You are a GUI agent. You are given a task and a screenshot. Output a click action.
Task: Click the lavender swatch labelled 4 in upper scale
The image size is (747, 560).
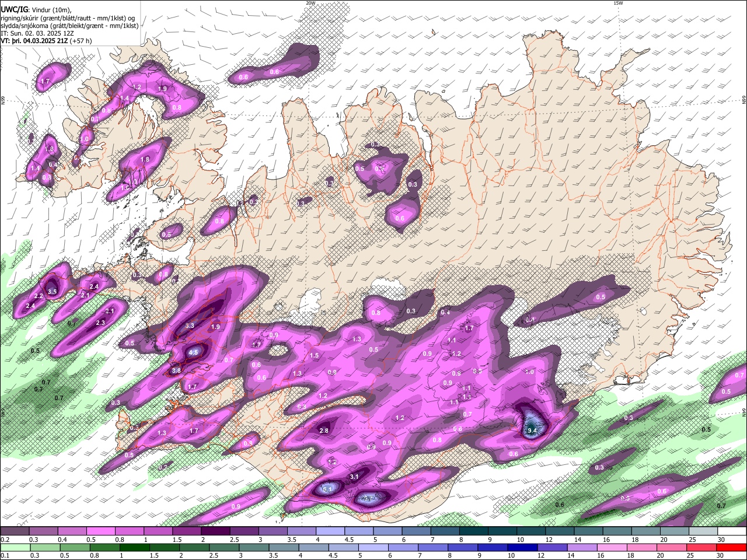click(330, 531)
